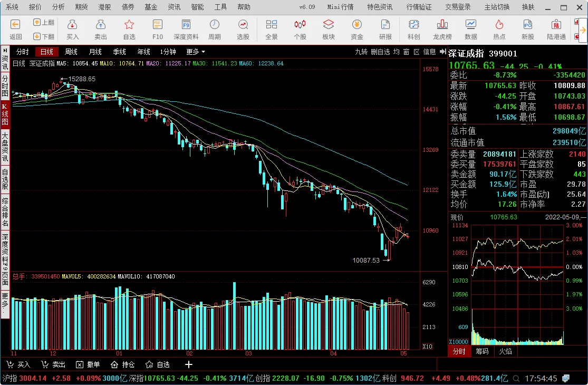588x385 pixels.
Task: Switch to the 分时 chart tab
Action: point(23,52)
